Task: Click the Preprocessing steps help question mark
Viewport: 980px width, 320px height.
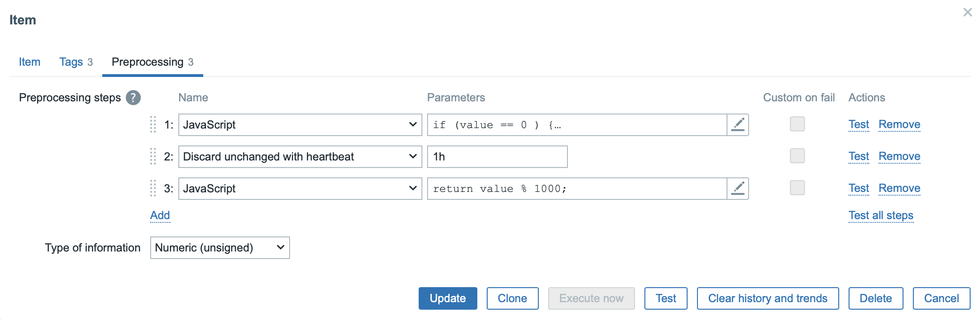Action: pyautogui.click(x=133, y=98)
